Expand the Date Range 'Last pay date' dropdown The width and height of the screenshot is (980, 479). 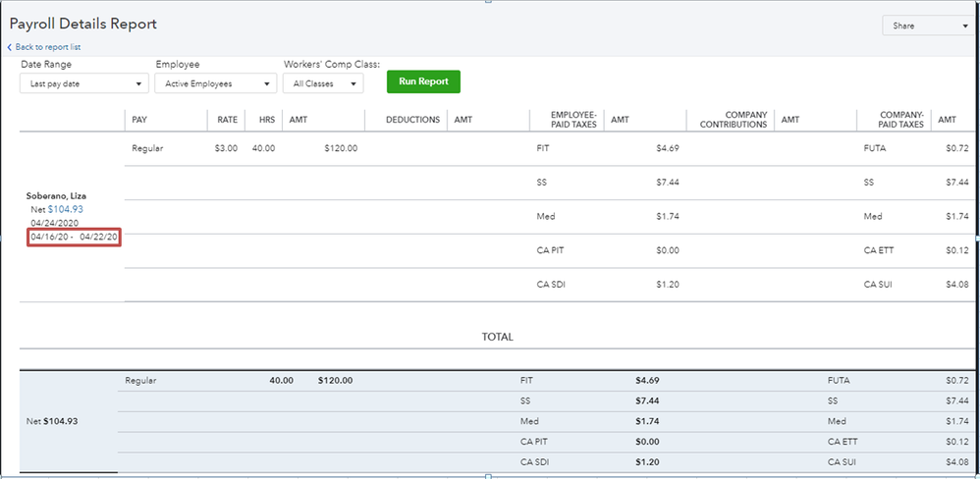point(83,84)
